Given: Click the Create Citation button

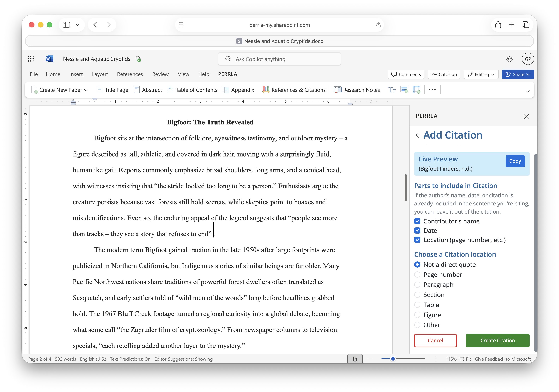Looking at the screenshot, I should pos(497,340).
